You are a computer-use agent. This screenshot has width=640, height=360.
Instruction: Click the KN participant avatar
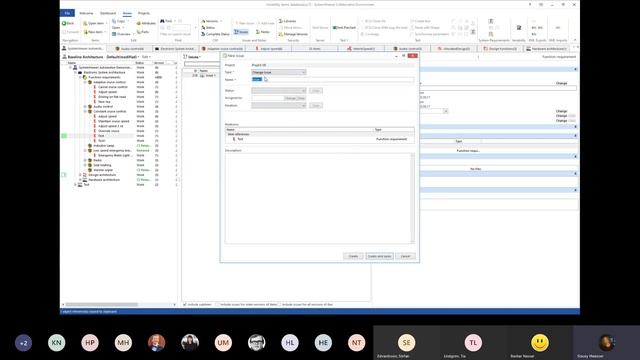[x=57, y=343]
